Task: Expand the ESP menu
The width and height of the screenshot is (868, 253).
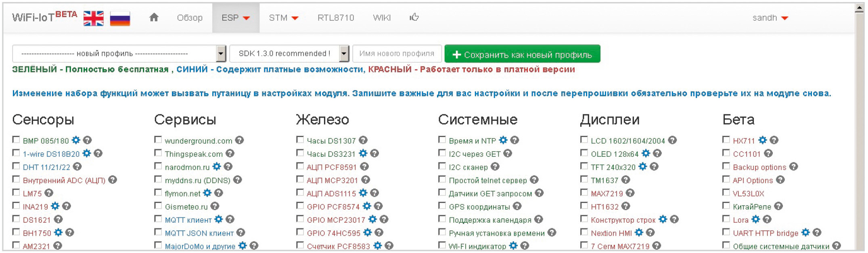Action: tap(236, 18)
